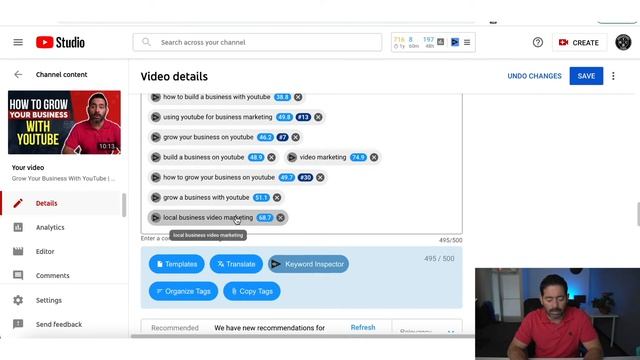Remove tag 'build a business on youtube'
This screenshot has height=360, width=640.
(x=271, y=157)
